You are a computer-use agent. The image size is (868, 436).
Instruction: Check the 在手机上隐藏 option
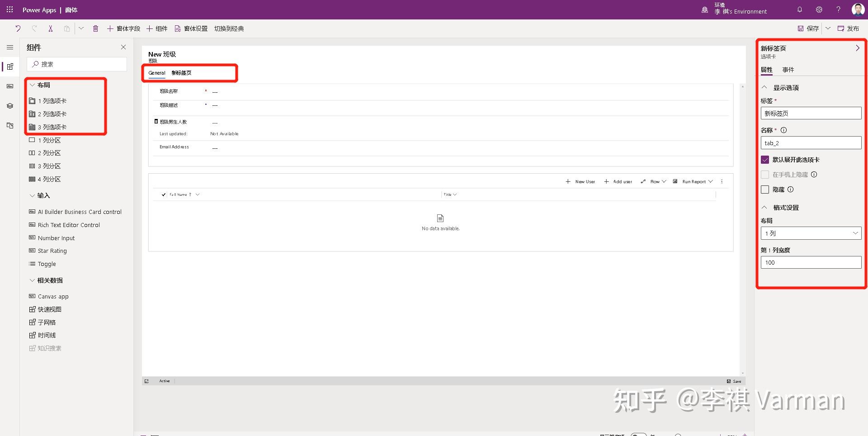pyautogui.click(x=765, y=175)
